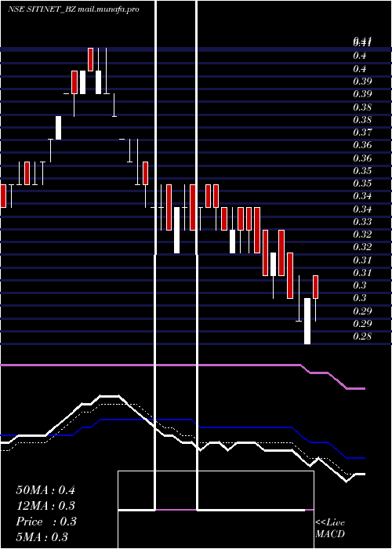Click the 0.37 price axis label
This screenshot has height=549, width=392.
362,133
